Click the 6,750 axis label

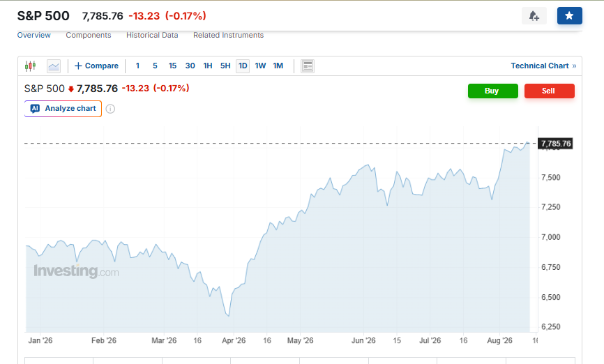pos(551,267)
